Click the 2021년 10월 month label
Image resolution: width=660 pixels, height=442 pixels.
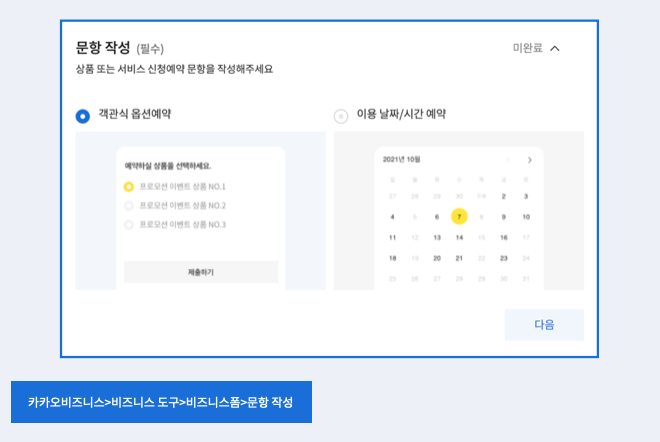[x=402, y=160]
